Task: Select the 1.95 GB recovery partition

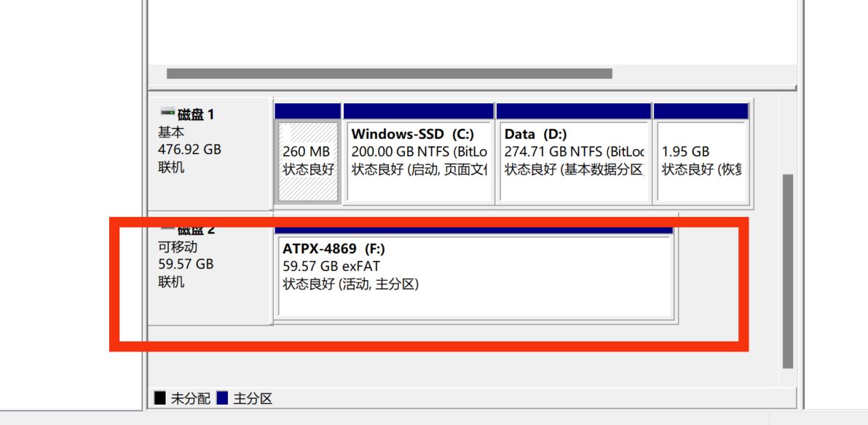Action: [701, 154]
